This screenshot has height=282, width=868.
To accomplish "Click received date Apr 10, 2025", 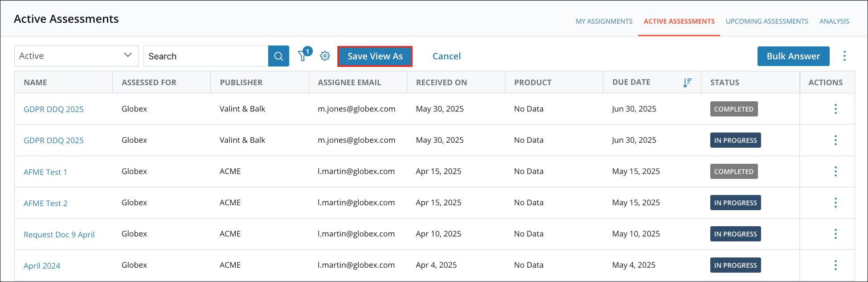I will 438,234.
